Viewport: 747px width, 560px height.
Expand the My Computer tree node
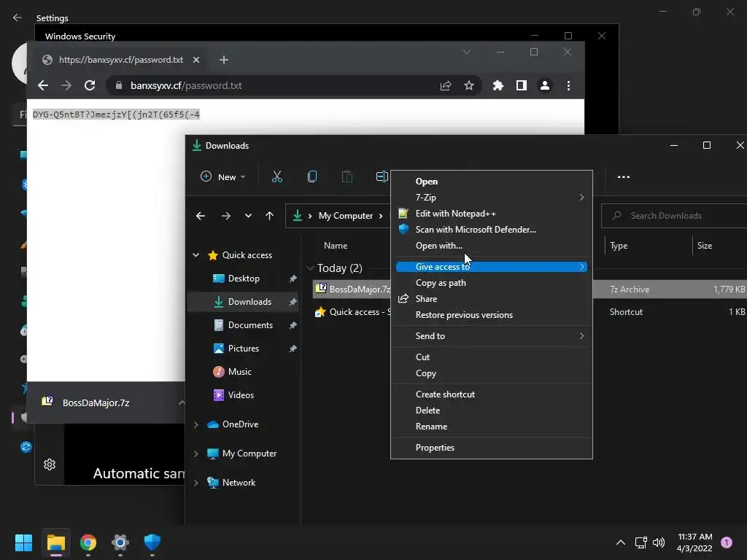196,454
